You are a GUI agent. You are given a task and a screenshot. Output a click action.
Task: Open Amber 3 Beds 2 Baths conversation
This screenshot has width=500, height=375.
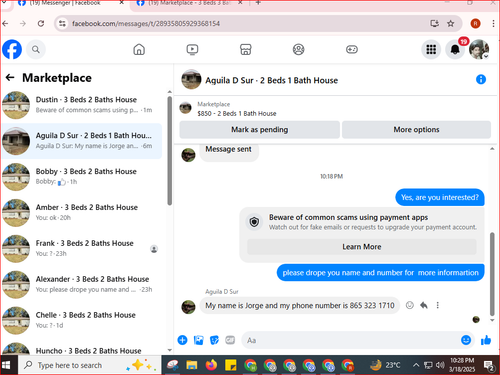[82, 213]
